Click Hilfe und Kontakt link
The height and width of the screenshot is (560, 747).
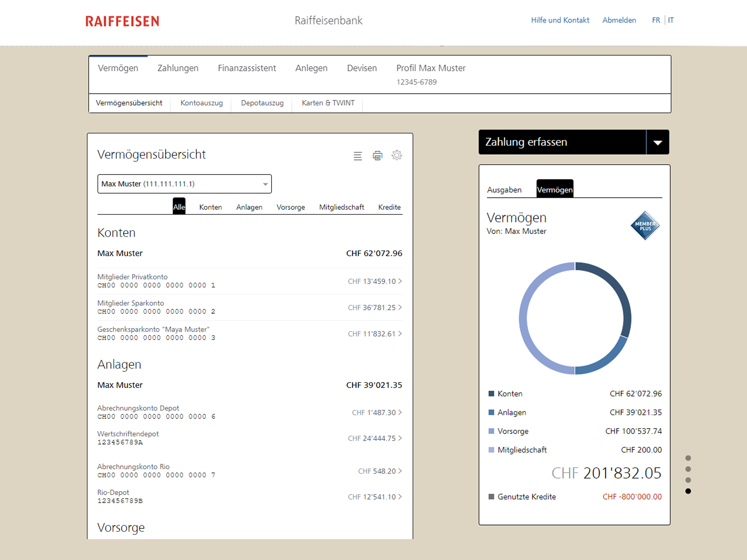tap(560, 20)
